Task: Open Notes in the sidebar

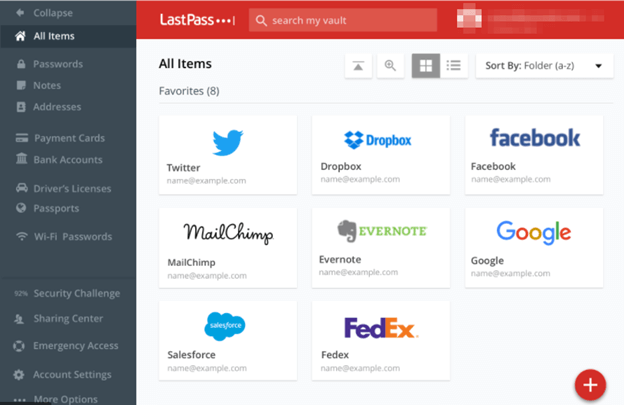Action: (47, 85)
